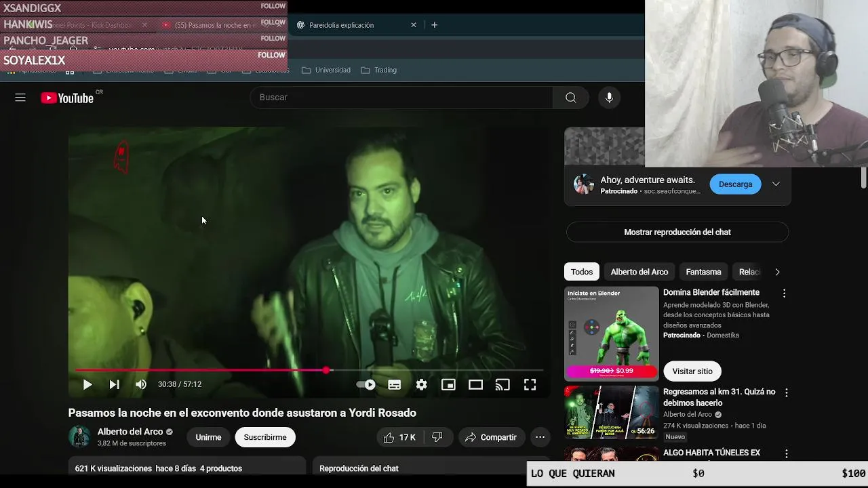Click the video title Pasamos la noche
The width and height of the screenshot is (868, 488).
pyautogui.click(x=242, y=413)
